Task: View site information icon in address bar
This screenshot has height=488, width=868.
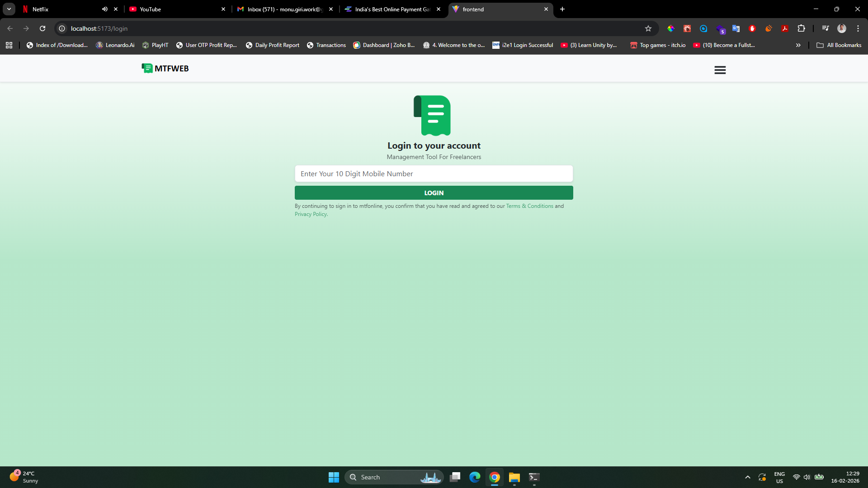Action: (x=62, y=28)
